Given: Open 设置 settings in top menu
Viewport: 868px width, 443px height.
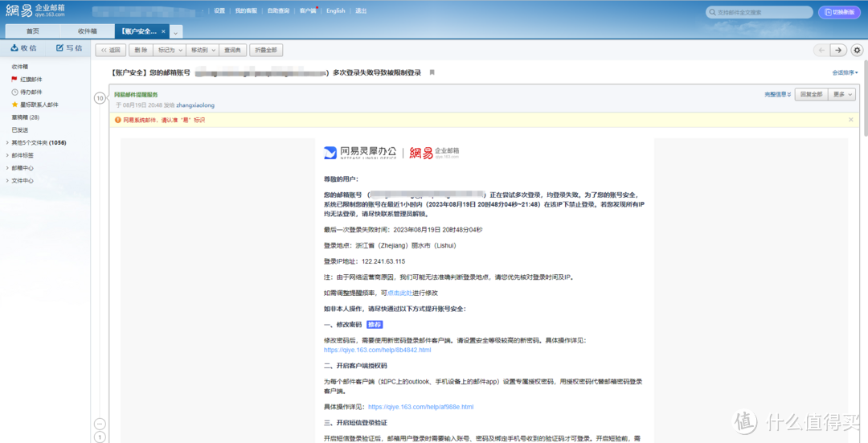Looking at the screenshot, I should [219, 10].
